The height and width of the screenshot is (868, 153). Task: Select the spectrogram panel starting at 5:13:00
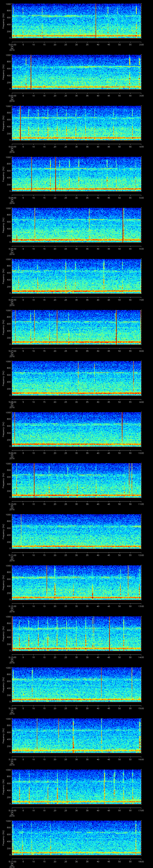tap(77, 633)
